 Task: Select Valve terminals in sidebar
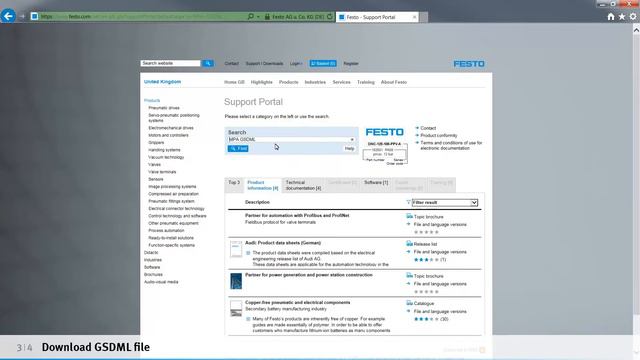coord(162,172)
